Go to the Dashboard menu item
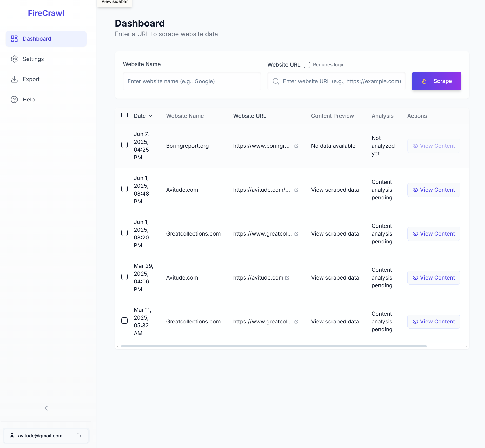The image size is (485, 448). (x=46, y=39)
